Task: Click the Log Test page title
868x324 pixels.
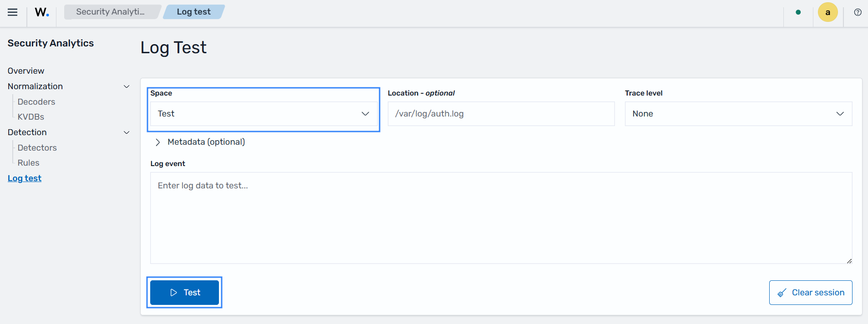Action: (173, 47)
